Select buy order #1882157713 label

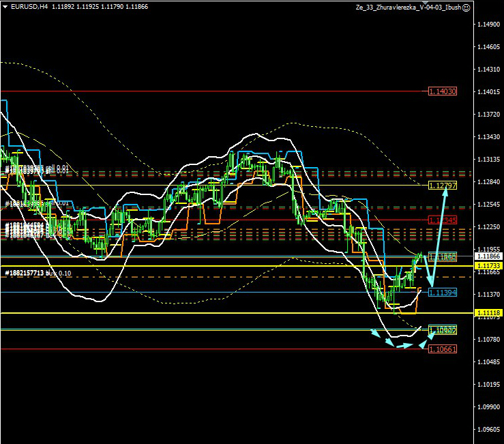38,273
